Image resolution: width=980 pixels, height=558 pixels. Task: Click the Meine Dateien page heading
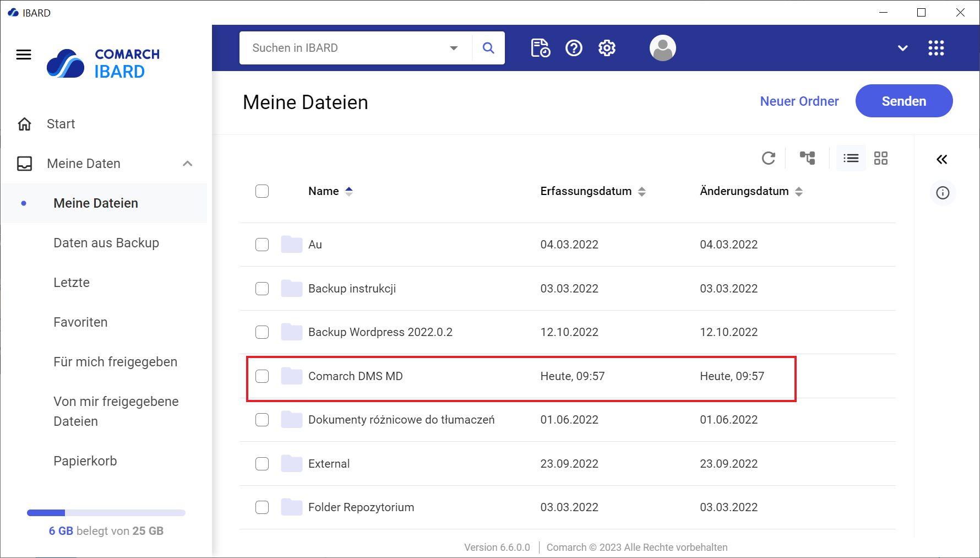(x=306, y=102)
